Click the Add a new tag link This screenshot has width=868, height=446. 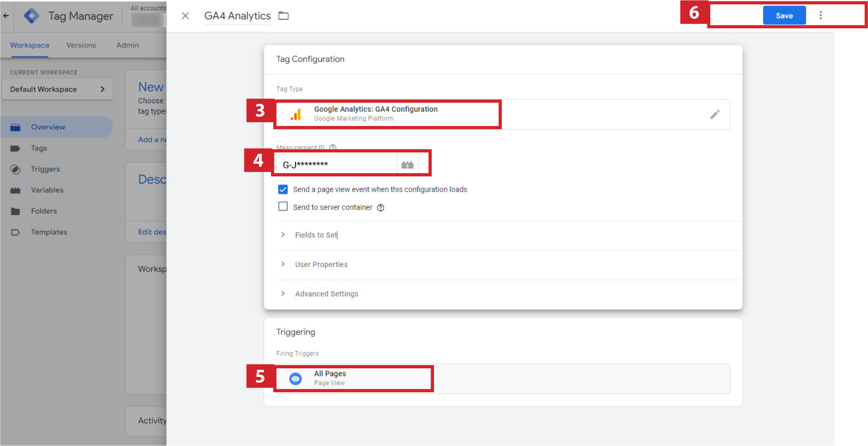click(152, 140)
